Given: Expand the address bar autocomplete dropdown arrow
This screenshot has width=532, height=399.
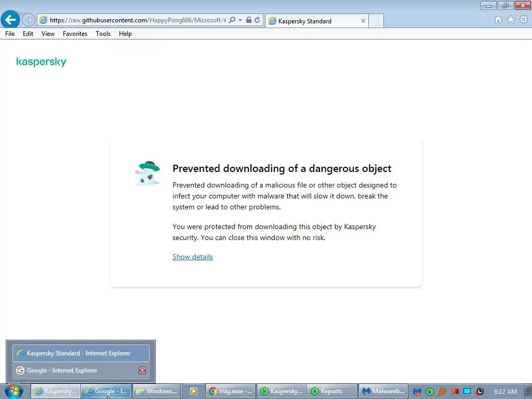Looking at the screenshot, I should pyautogui.click(x=240, y=20).
